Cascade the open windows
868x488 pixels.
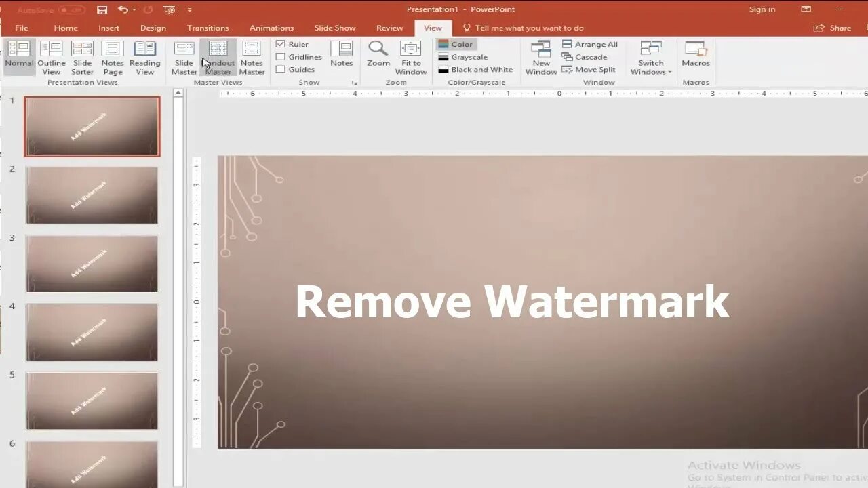click(x=585, y=57)
